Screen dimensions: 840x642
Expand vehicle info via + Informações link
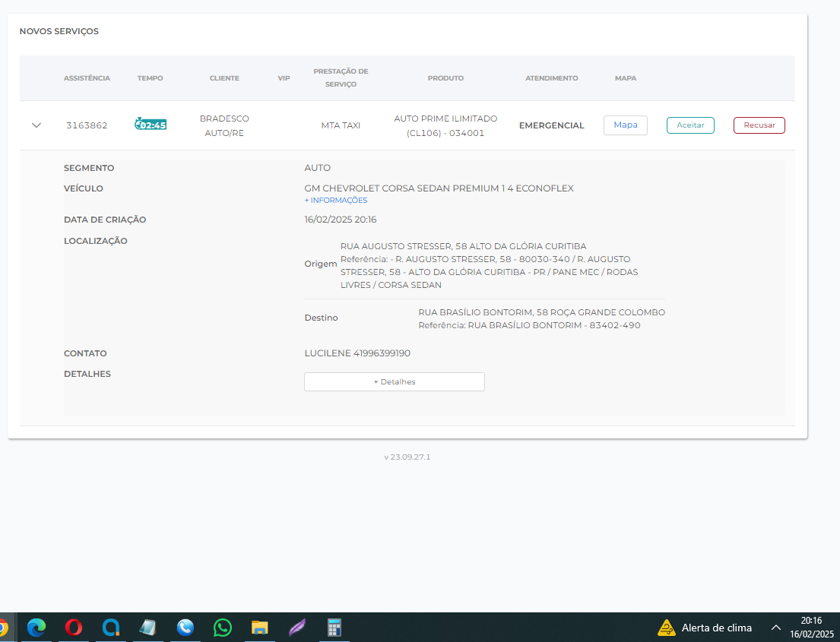[335, 201]
